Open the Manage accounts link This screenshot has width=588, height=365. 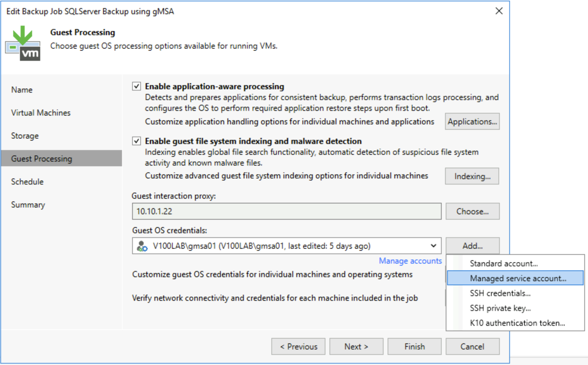click(410, 261)
